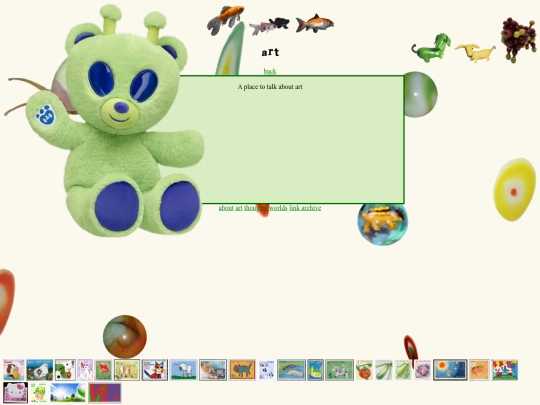Select the orange fruit on tan stamp

pyautogui.click(x=479, y=370)
